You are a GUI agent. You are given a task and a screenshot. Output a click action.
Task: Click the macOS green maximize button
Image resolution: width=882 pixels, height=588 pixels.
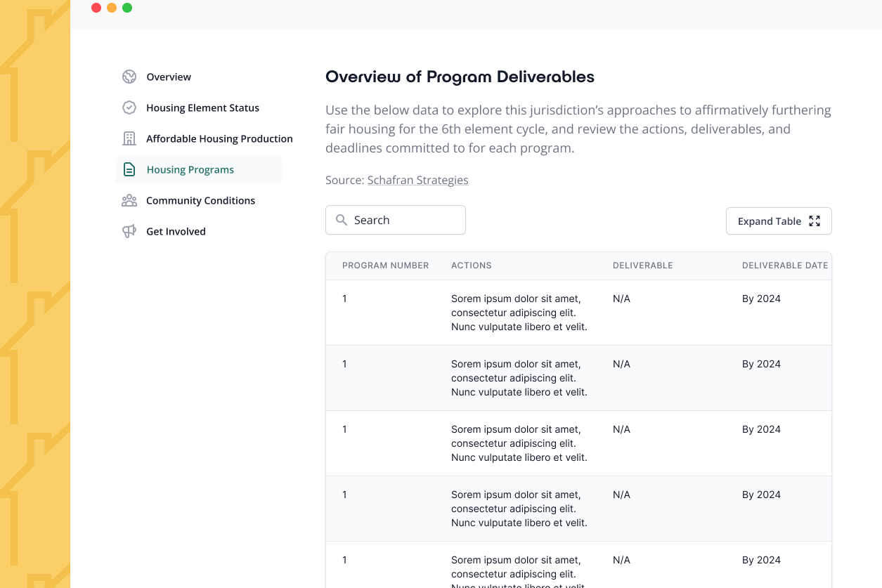point(127,8)
